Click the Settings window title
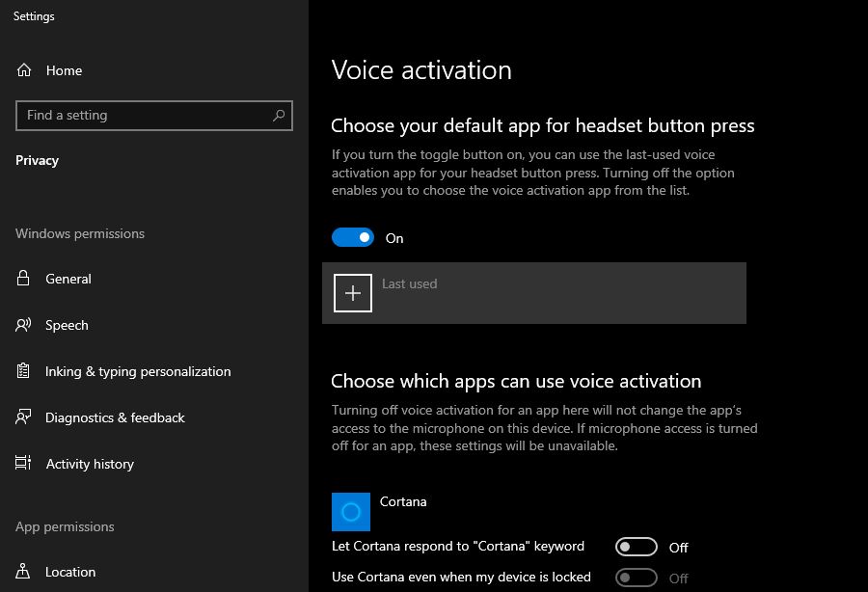 pos(34,16)
